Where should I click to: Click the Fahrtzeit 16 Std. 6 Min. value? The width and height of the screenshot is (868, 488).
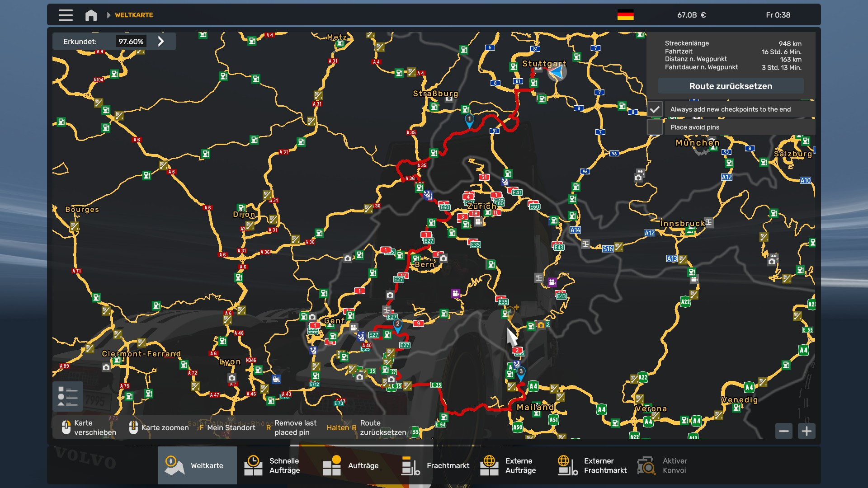click(x=781, y=52)
